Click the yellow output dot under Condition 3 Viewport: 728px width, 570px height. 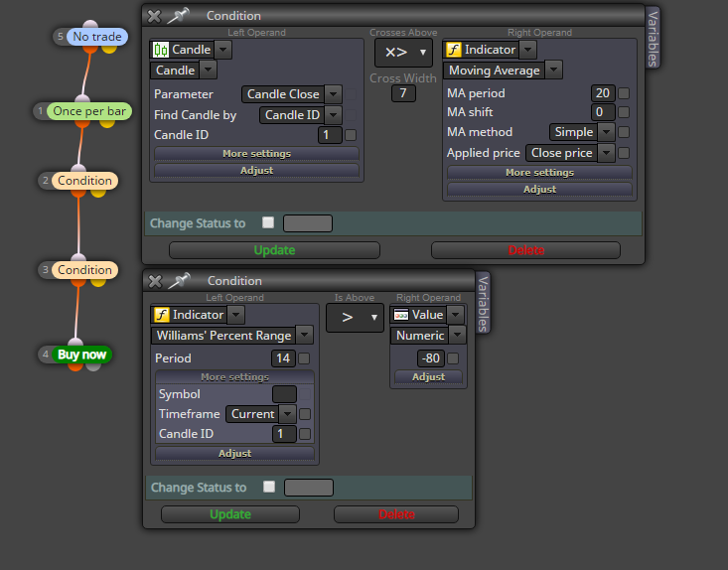[98, 282]
